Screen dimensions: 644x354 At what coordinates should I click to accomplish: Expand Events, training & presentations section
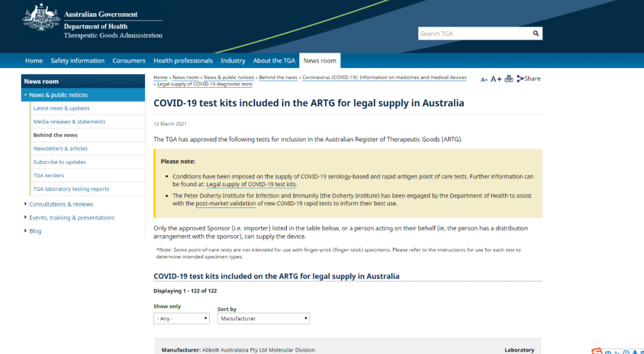(26, 218)
